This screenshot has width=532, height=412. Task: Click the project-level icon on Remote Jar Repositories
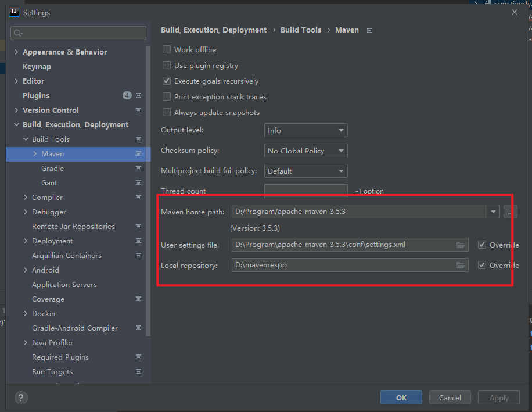tap(138, 226)
